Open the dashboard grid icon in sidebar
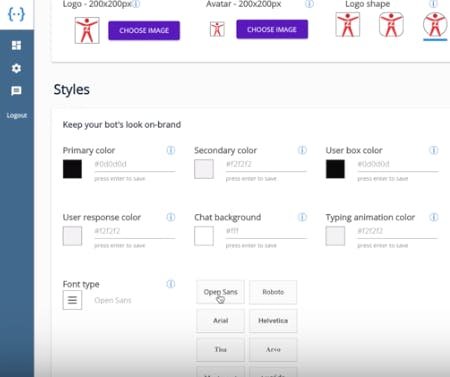This screenshot has width=450, height=377. click(x=16, y=45)
